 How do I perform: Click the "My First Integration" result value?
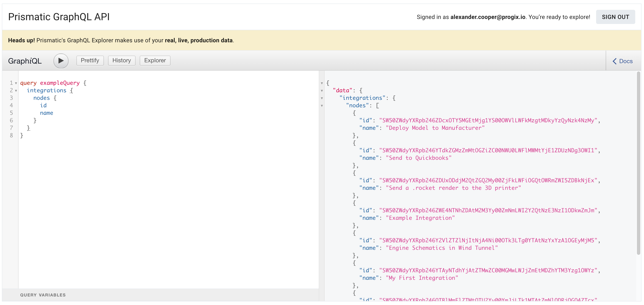point(422,278)
